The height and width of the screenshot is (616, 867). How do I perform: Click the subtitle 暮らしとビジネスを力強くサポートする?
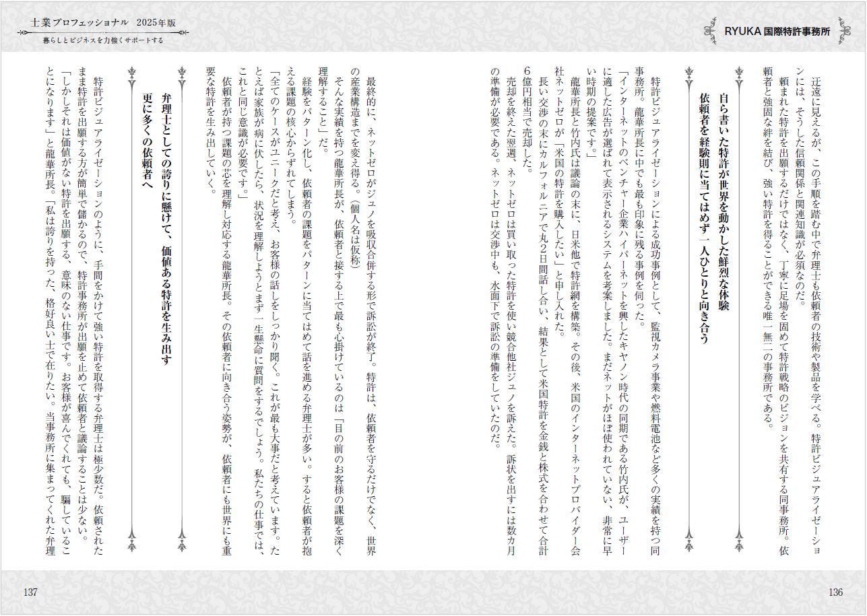[100, 40]
